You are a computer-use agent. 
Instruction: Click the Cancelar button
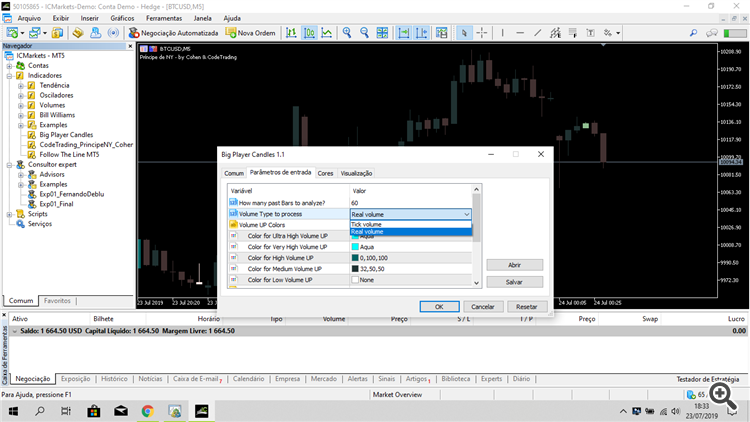(483, 307)
